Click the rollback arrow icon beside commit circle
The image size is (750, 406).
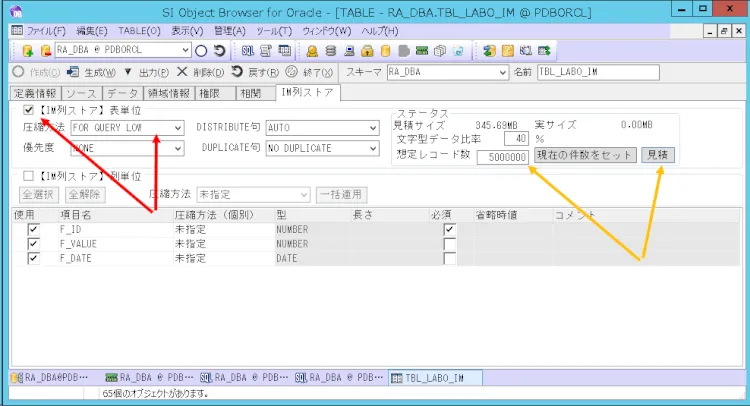(220, 50)
